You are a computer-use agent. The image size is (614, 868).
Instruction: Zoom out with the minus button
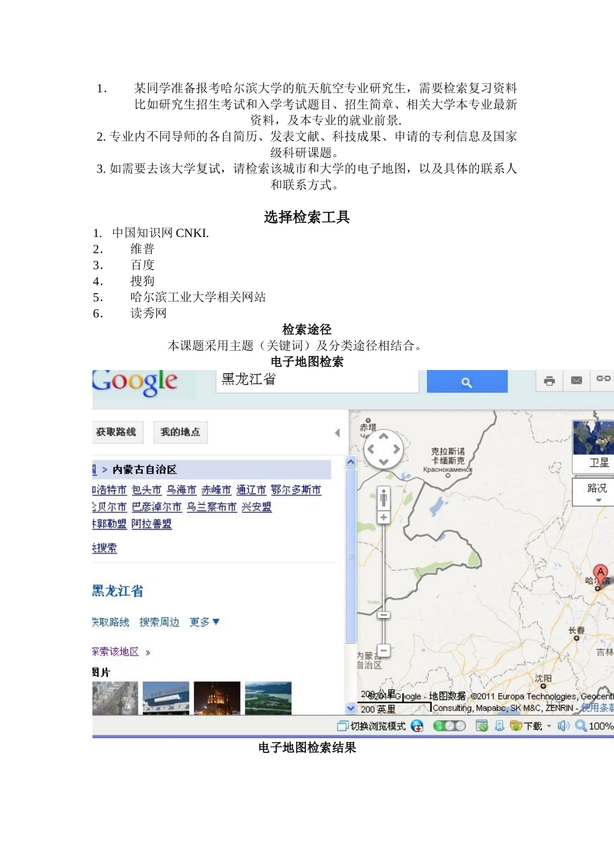[x=383, y=650]
